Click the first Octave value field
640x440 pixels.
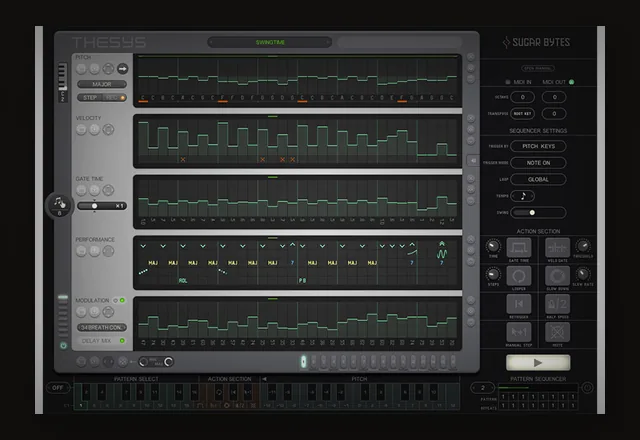[x=522, y=97]
